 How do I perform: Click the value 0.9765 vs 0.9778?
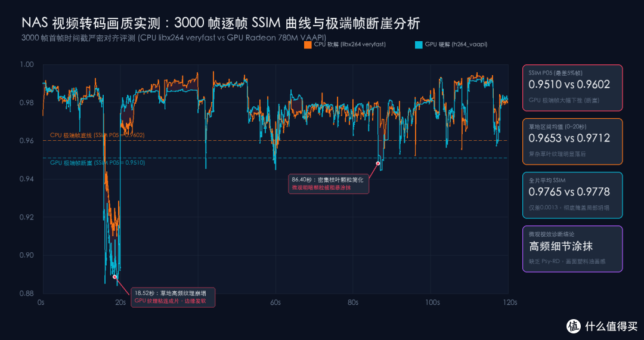tap(569, 191)
